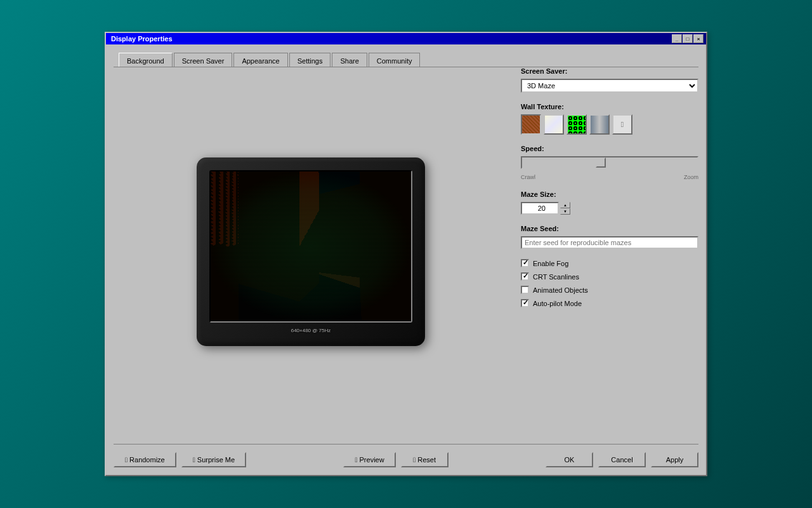
Task: Click Reset to restore defaults
Action: pos(424,459)
